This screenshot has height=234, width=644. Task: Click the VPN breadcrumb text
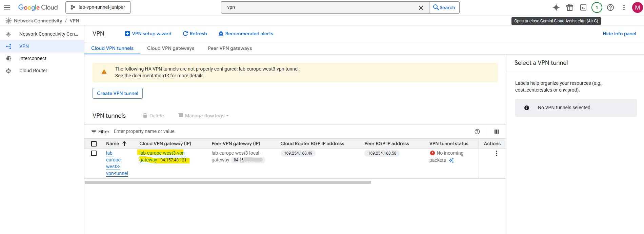coord(74,21)
